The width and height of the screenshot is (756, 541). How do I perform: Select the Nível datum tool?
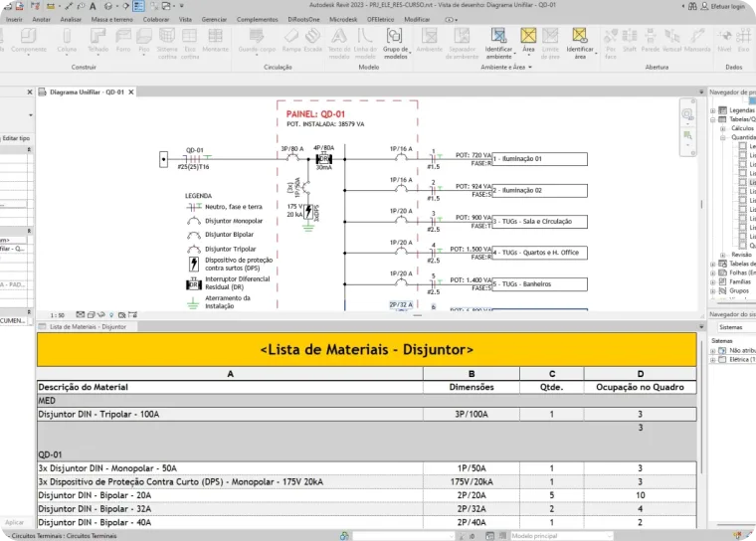click(x=724, y=41)
